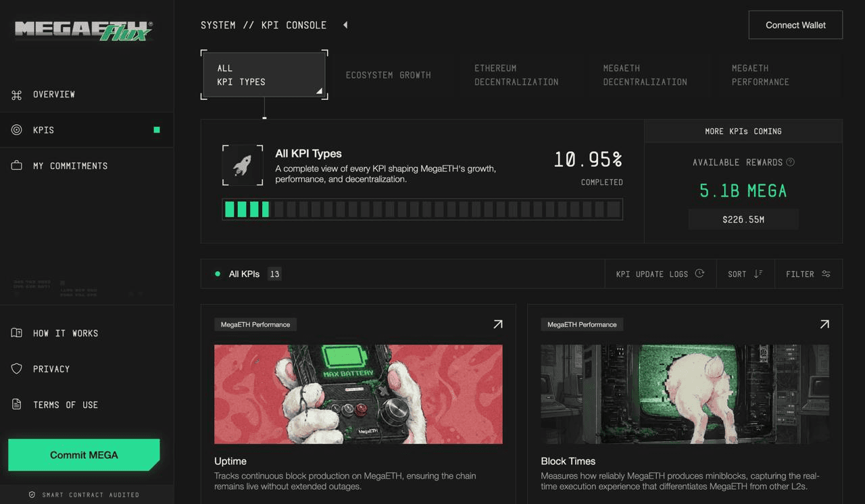This screenshot has height=504, width=865.
Task: Click the Block Times card title
Action: (x=568, y=461)
